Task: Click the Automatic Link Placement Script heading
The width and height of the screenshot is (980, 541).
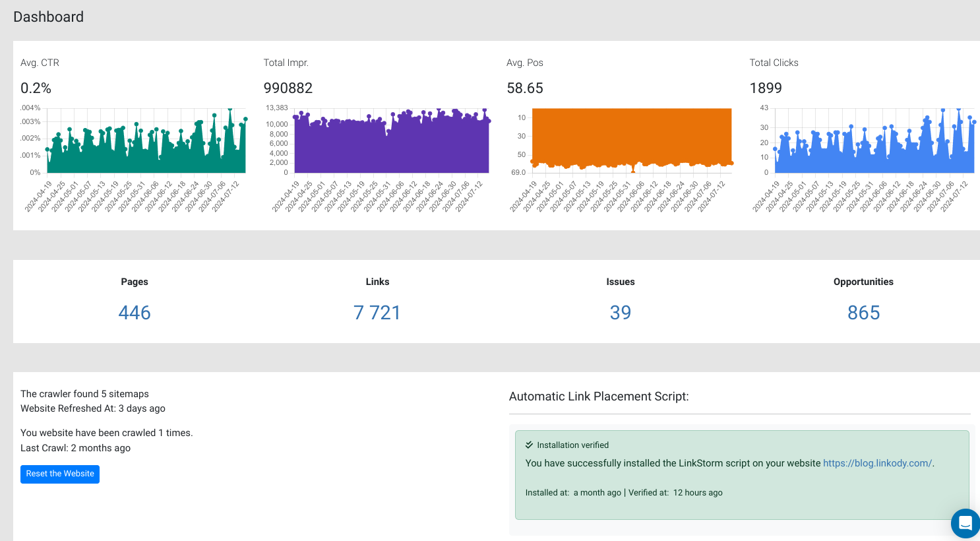Action: (599, 397)
